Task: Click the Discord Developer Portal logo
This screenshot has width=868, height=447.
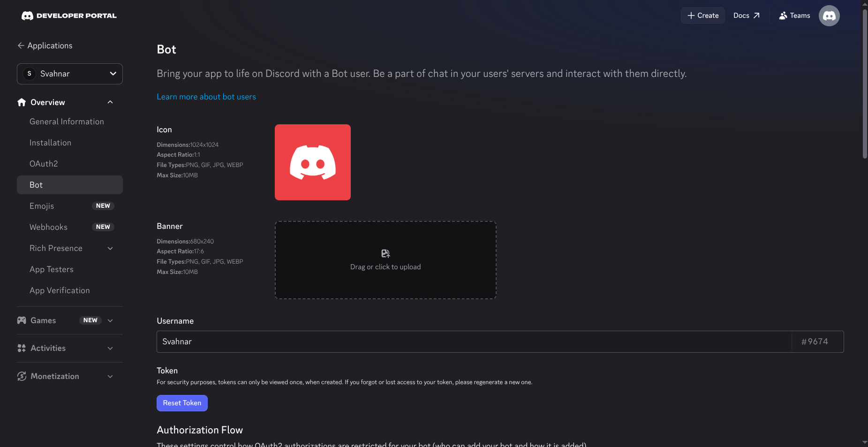Action: point(69,15)
